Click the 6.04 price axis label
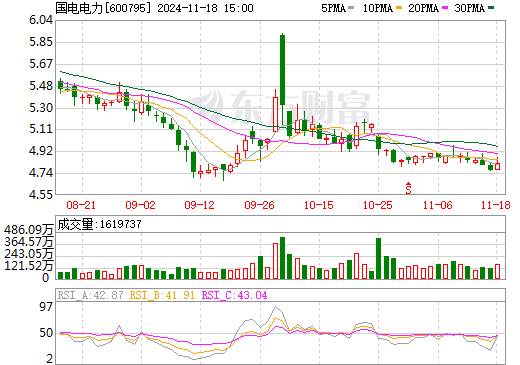The image size is (520, 365). point(41,20)
